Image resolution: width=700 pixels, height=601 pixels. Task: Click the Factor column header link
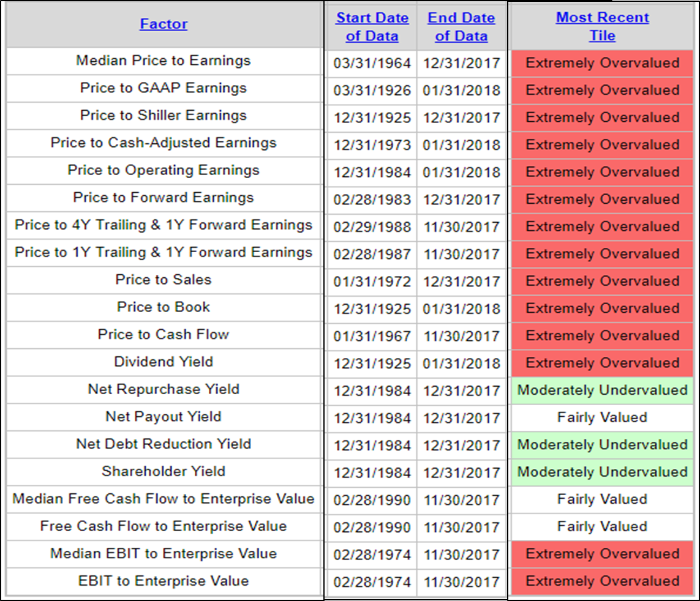[164, 24]
